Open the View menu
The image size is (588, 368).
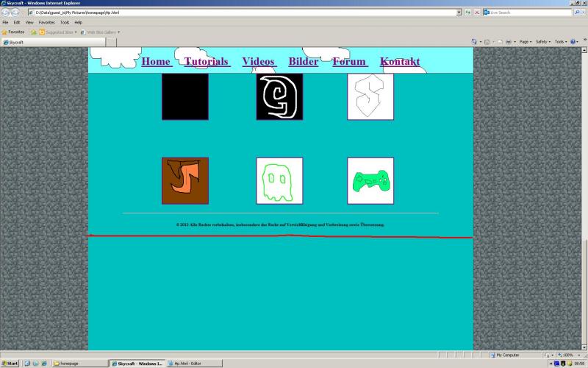coord(29,22)
